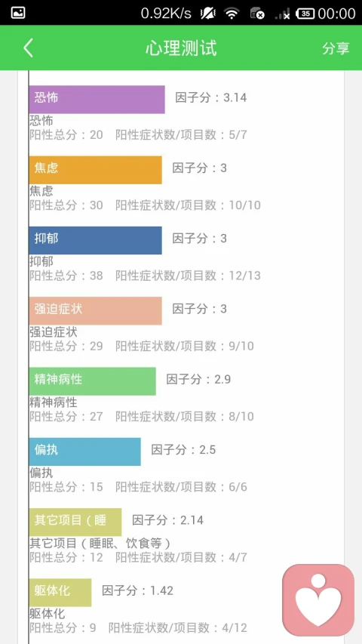Select the 躯体化 bar

click(60, 593)
